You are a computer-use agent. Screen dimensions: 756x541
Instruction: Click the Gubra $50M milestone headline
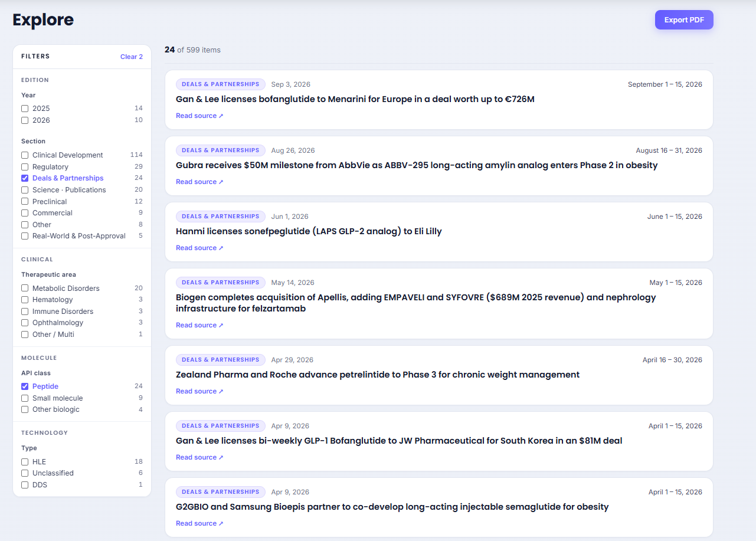pos(417,165)
